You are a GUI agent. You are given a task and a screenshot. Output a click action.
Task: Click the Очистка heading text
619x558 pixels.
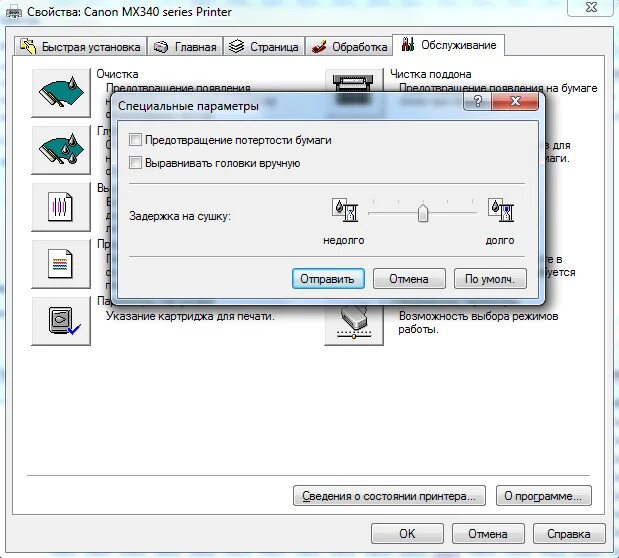[117, 74]
